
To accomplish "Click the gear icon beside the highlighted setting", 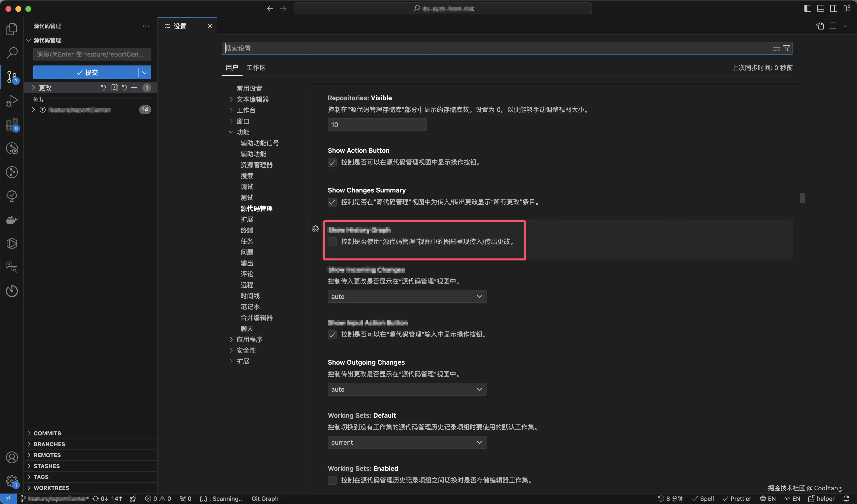I will (x=315, y=228).
